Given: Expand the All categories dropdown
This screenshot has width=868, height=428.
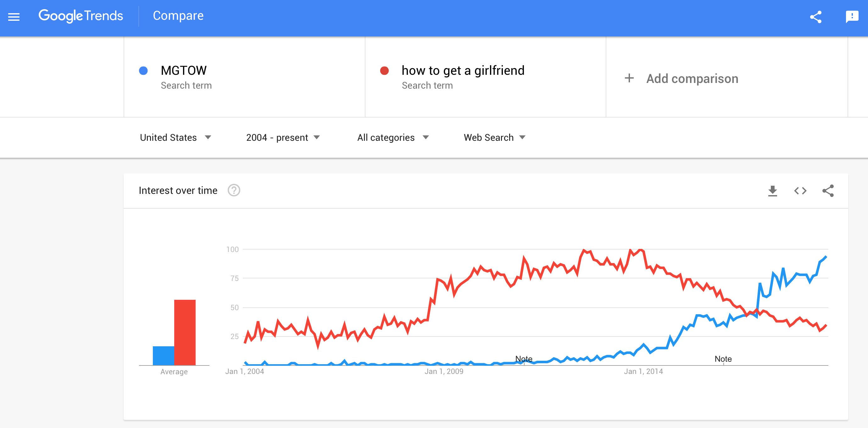Looking at the screenshot, I should (393, 137).
